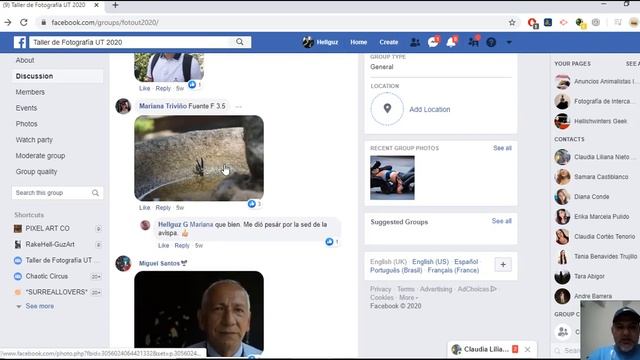Screen dimensions: 640x360
Task: Open Miguel Santos portrait photo
Action: pos(199,313)
